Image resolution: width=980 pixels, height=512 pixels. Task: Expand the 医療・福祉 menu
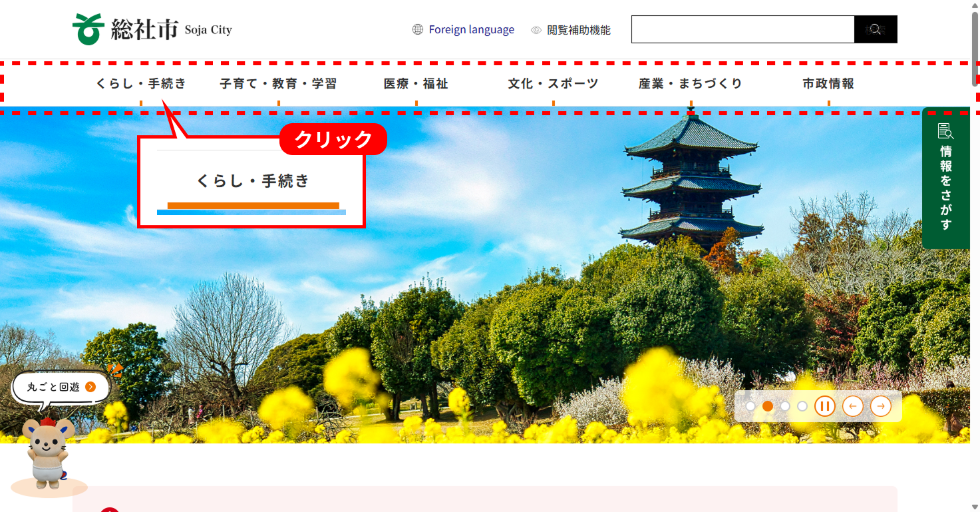[416, 84]
